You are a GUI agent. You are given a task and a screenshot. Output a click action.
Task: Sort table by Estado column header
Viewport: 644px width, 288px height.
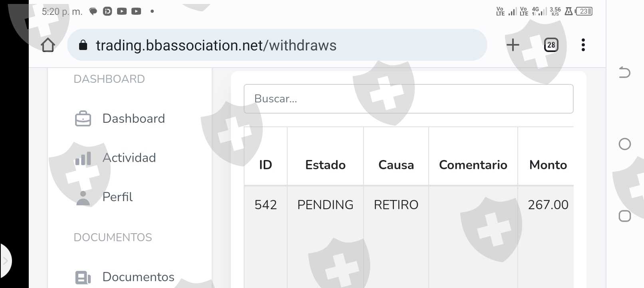pyautogui.click(x=325, y=165)
